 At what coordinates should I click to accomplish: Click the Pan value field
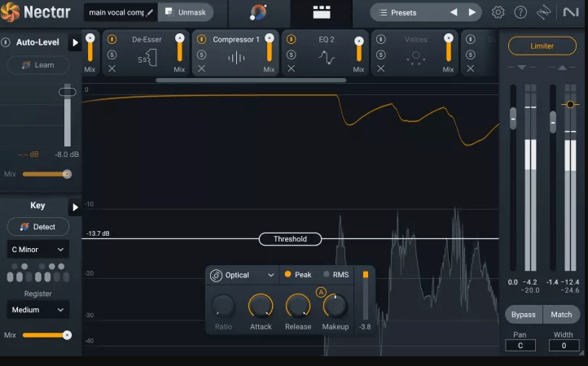pos(520,346)
